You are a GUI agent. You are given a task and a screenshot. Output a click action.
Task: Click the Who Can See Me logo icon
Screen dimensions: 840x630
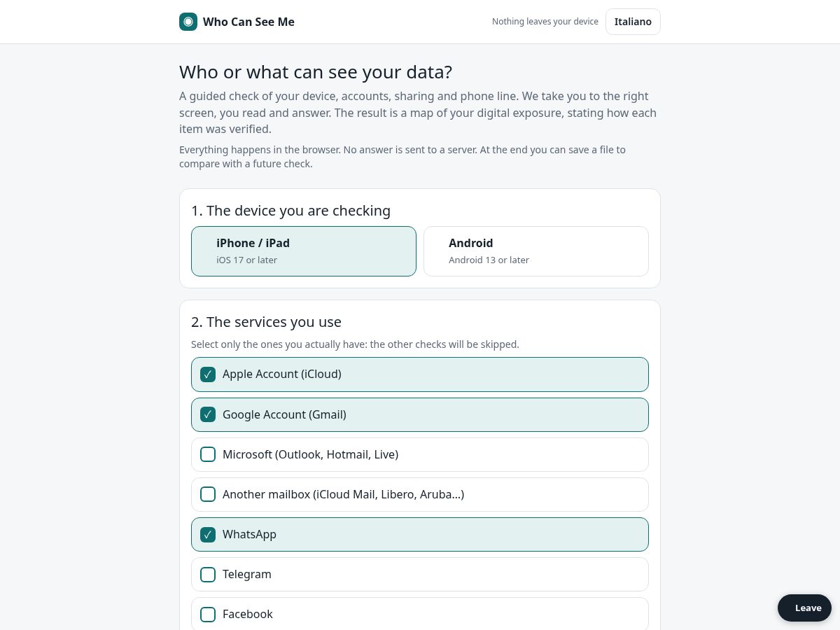click(188, 22)
